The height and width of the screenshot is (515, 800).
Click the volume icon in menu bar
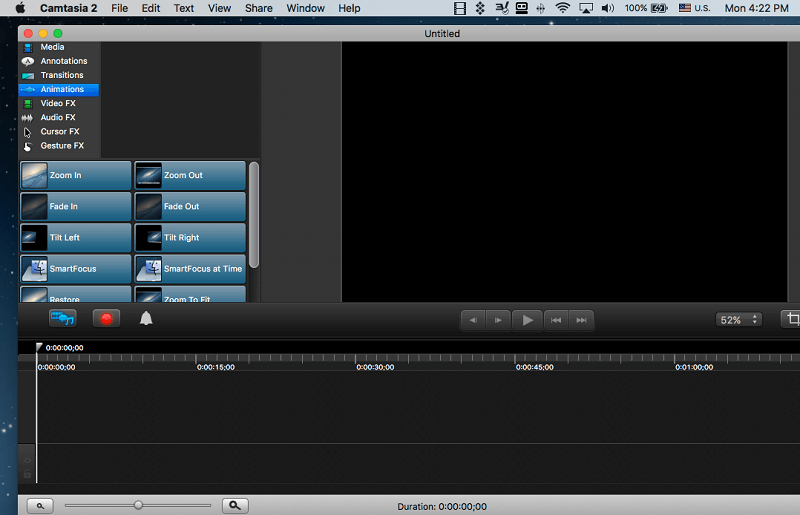608,8
